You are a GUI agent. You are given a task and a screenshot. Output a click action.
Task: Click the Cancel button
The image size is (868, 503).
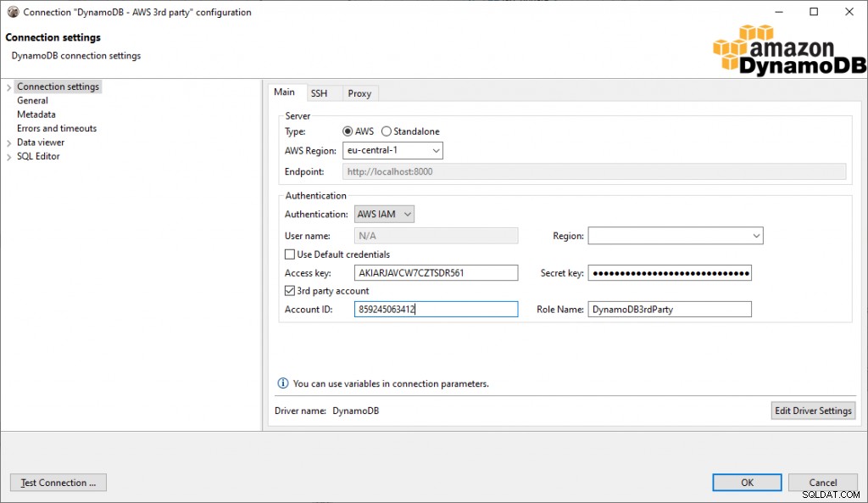(x=822, y=483)
